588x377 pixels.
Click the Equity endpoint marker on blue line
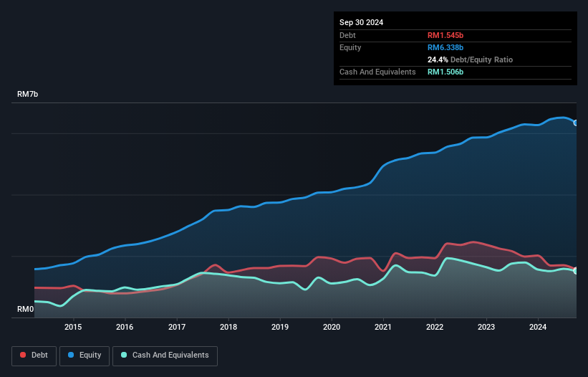tap(576, 123)
